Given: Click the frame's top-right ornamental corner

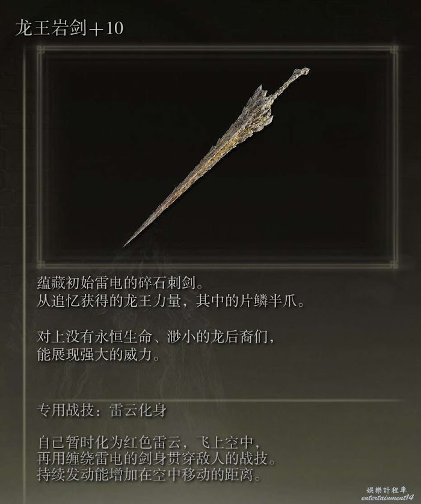Looking at the screenshot, I should click(x=394, y=49).
